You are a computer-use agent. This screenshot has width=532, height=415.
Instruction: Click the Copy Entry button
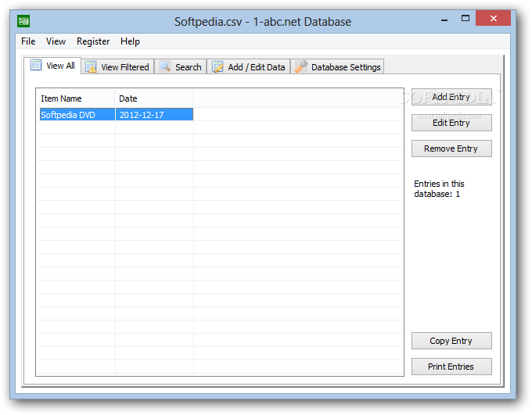coord(451,341)
